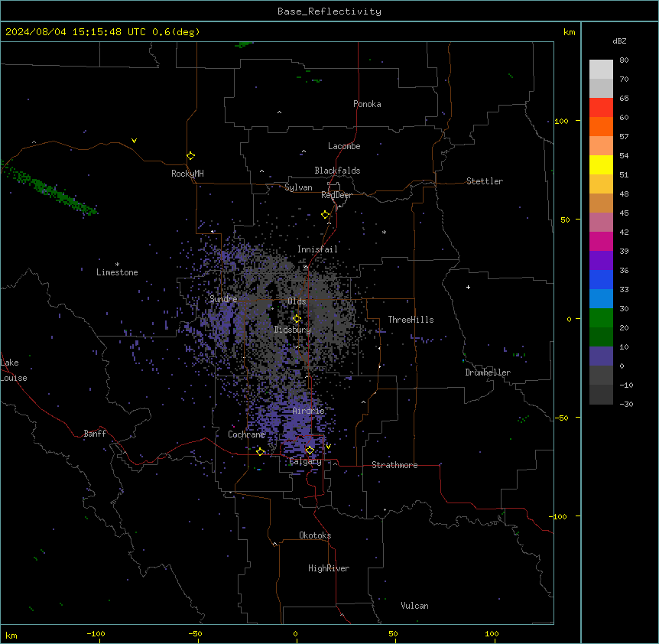The image size is (659, 644).
Task: Click the red 60-65 dBZ legend swatch
Action: [x=601, y=108]
